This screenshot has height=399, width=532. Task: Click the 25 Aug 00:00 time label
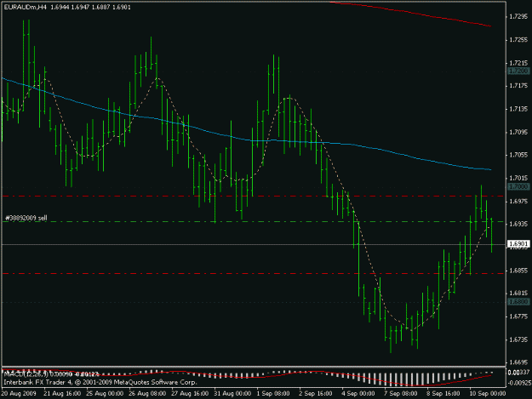tap(105, 394)
